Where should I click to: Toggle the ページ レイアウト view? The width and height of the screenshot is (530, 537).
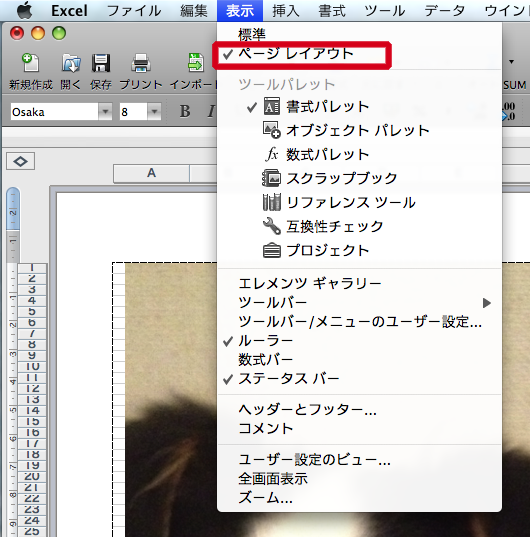click(359, 54)
